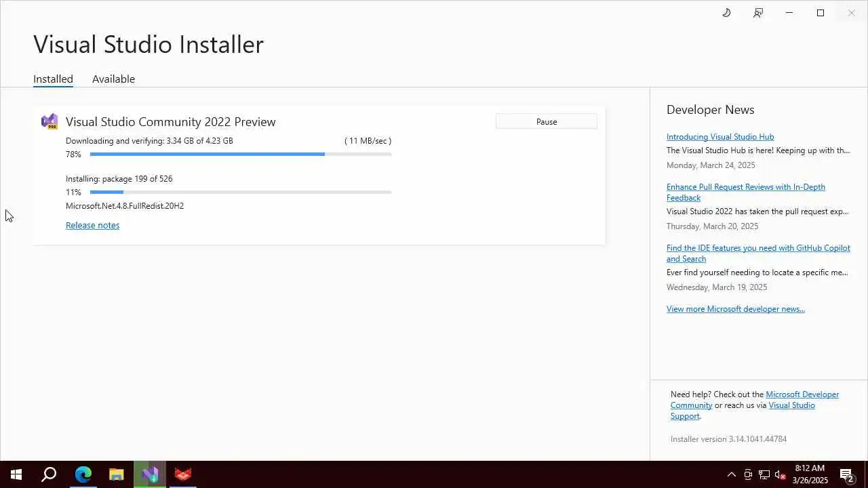Open File Explorer from taskbar
Screen dimensions: 868x488
click(x=117, y=474)
